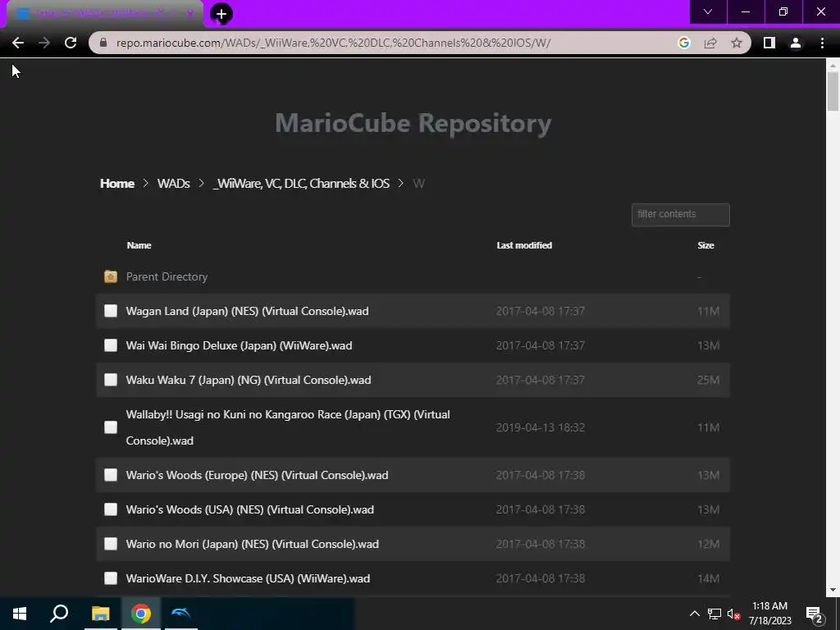Go to WADs breadcrumb

pyautogui.click(x=173, y=183)
